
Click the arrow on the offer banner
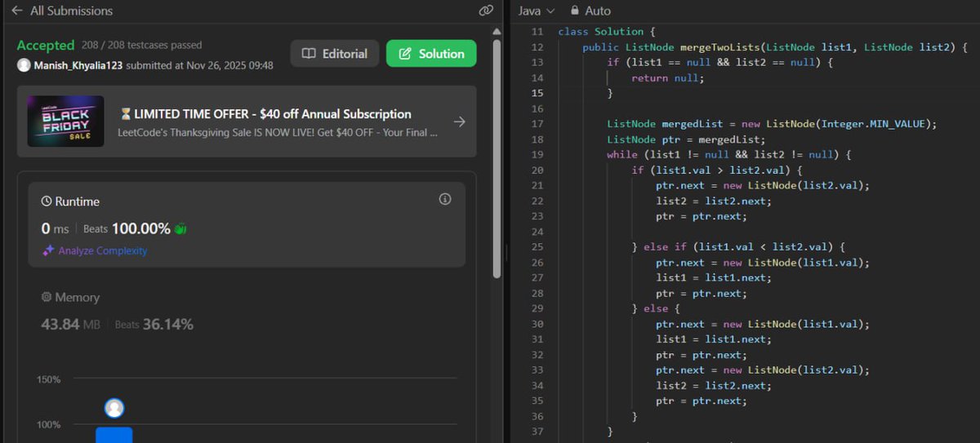coord(460,122)
